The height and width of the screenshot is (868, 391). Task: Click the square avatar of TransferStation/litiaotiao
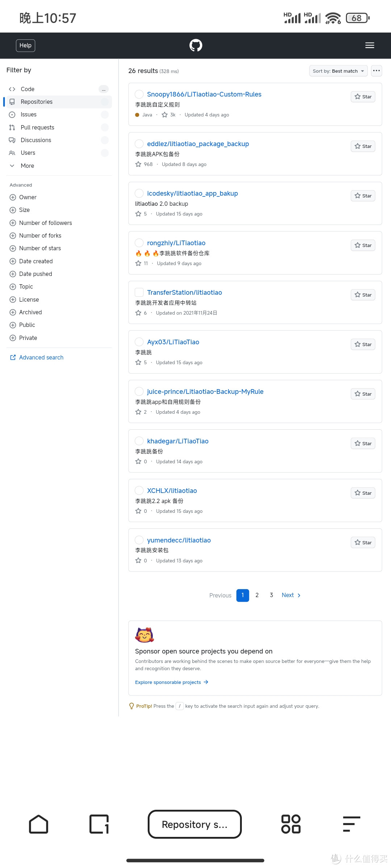(139, 293)
